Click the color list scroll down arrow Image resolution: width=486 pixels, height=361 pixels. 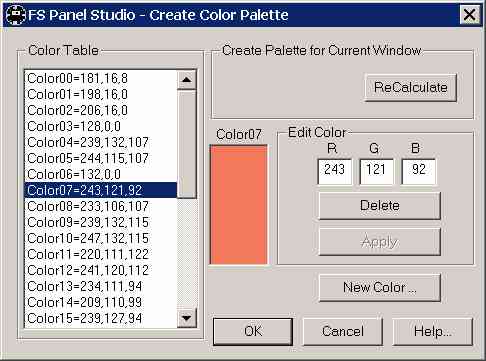[187, 318]
